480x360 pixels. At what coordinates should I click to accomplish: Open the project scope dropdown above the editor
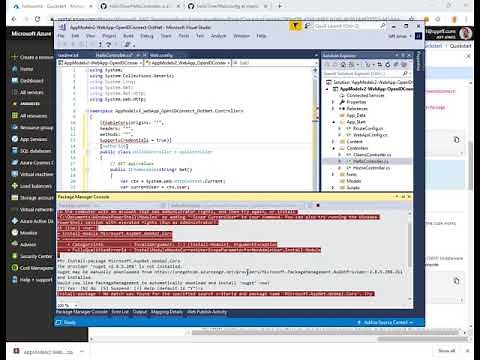[100, 63]
